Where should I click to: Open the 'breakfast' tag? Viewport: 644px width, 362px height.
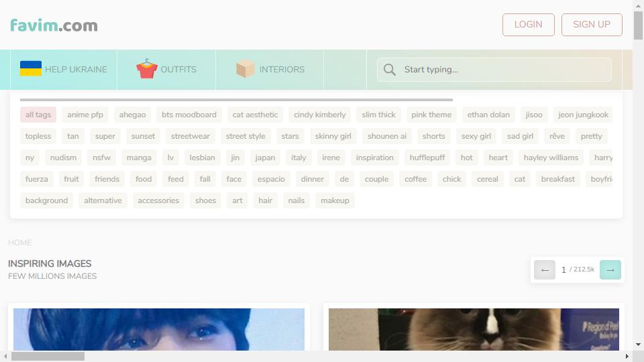pyautogui.click(x=557, y=178)
